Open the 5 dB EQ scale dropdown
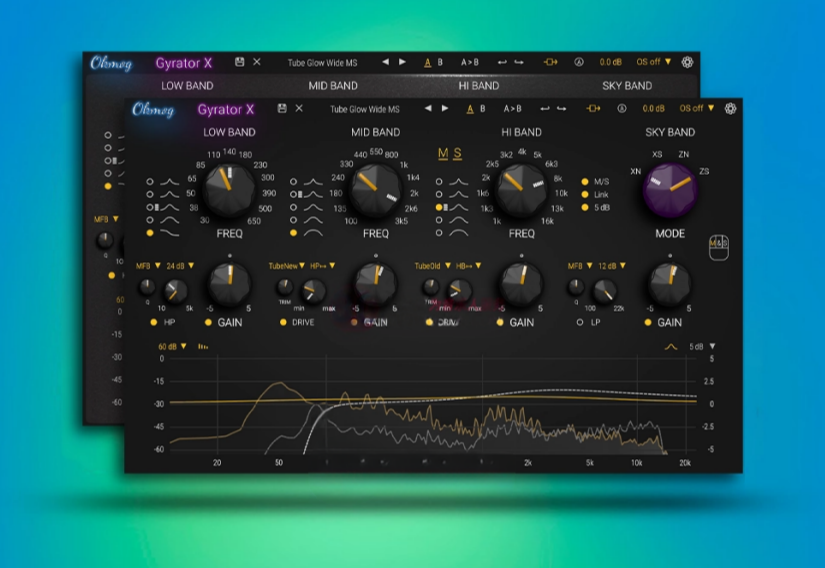Image resolution: width=825 pixels, height=568 pixels. point(702,347)
